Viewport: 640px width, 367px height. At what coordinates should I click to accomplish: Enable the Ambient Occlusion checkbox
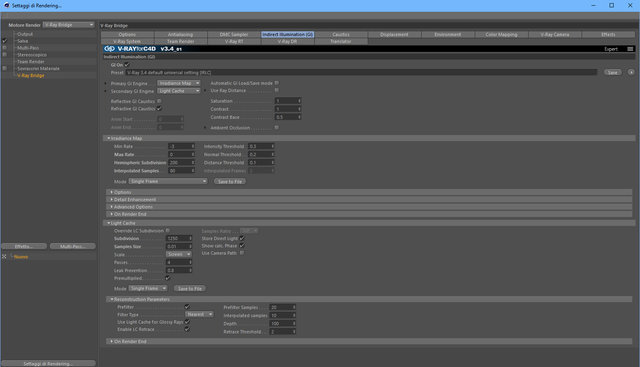pyautogui.click(x=277, y=127)
